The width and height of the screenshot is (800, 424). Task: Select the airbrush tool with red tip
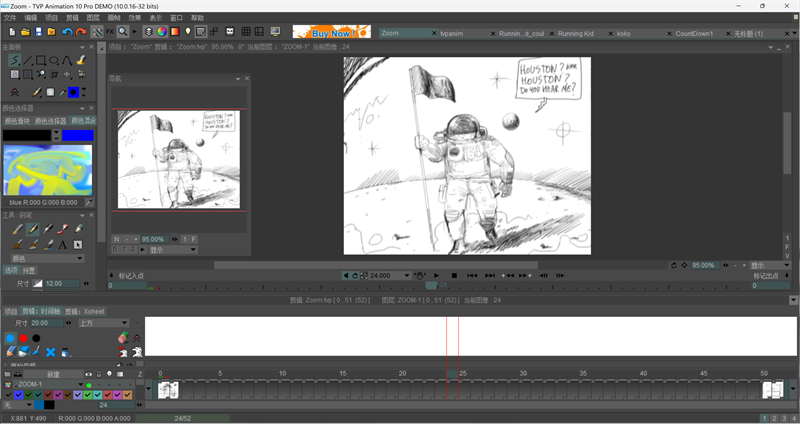(63, 229)
